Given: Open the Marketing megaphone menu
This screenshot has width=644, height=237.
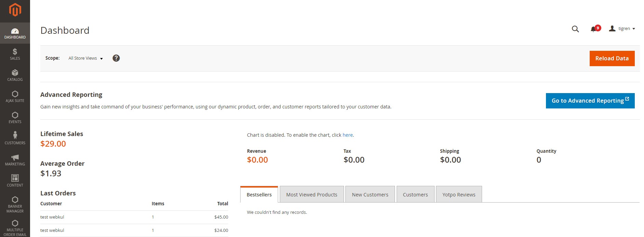Looking at the screenshot, I should (x=15, y=160).
